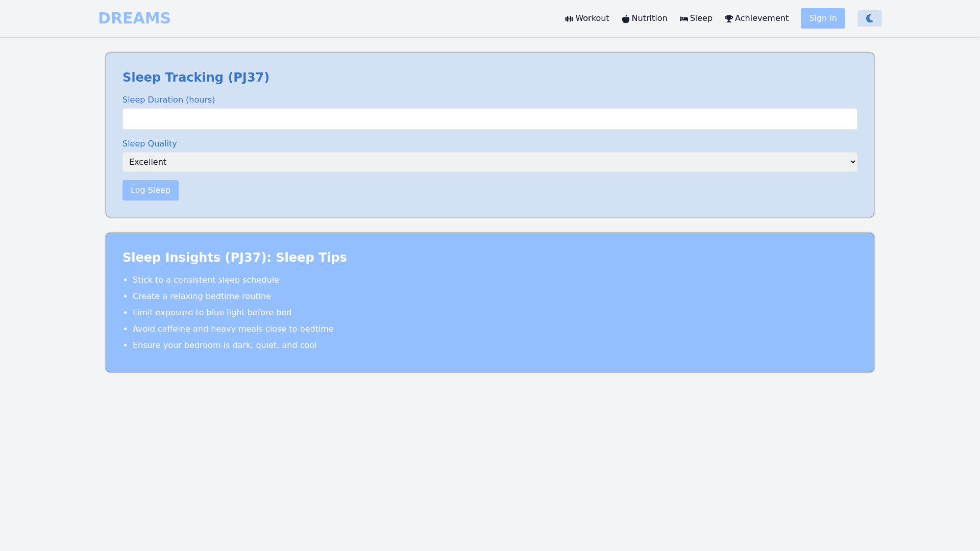Click the DREAMS logo

point(134,18)
